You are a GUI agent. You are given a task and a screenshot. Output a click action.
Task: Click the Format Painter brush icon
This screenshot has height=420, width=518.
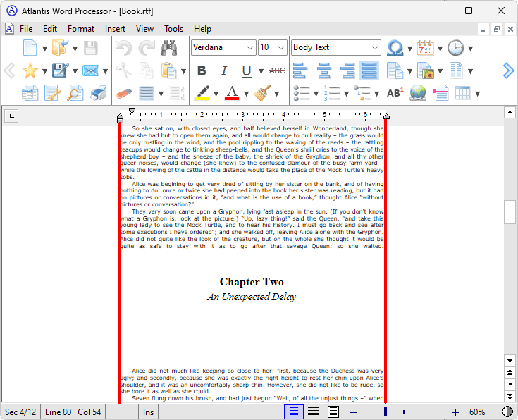click(x=263, y=93)
